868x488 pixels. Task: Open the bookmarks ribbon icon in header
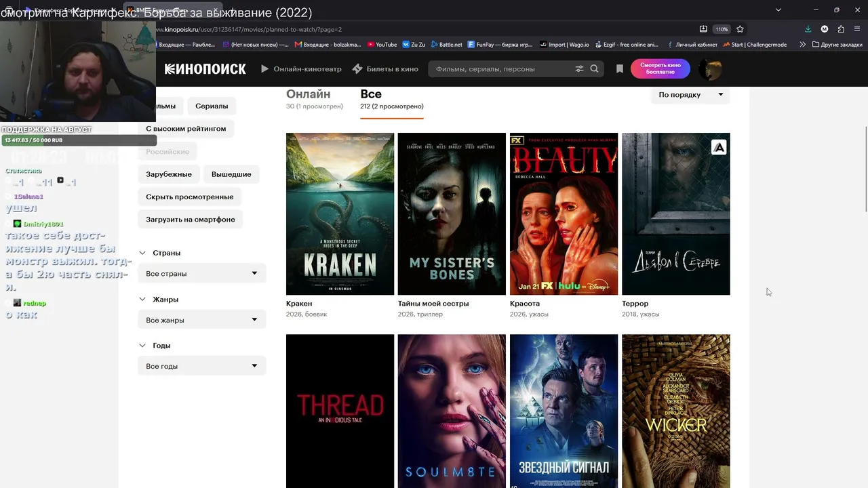click(x=619, y=68)
